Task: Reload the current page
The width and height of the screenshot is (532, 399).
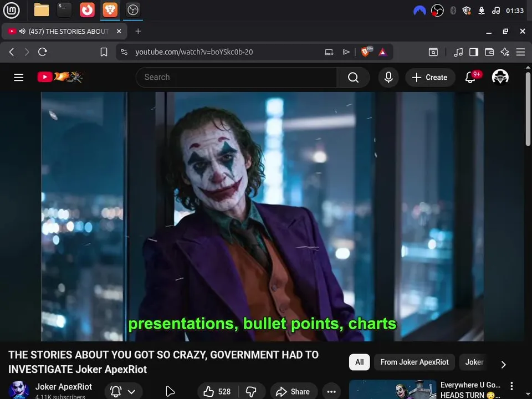Action: (43, 52)
